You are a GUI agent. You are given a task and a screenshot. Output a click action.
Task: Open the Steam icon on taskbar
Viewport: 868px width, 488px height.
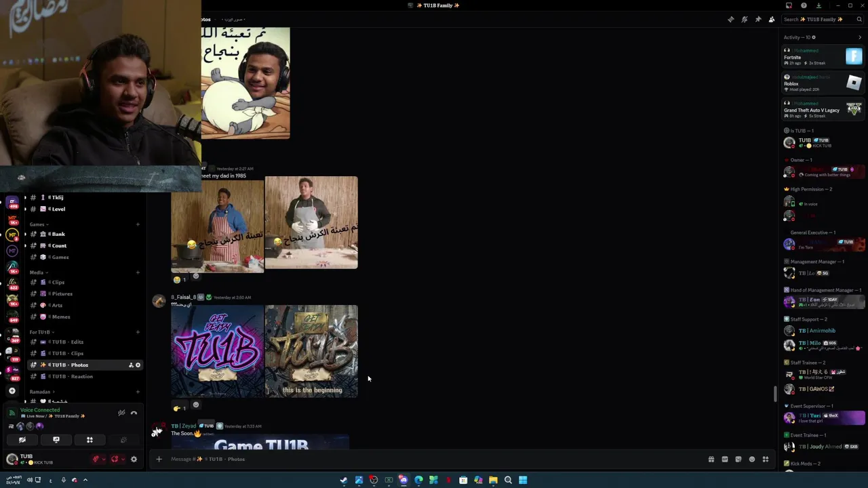[x=344, y=480]
